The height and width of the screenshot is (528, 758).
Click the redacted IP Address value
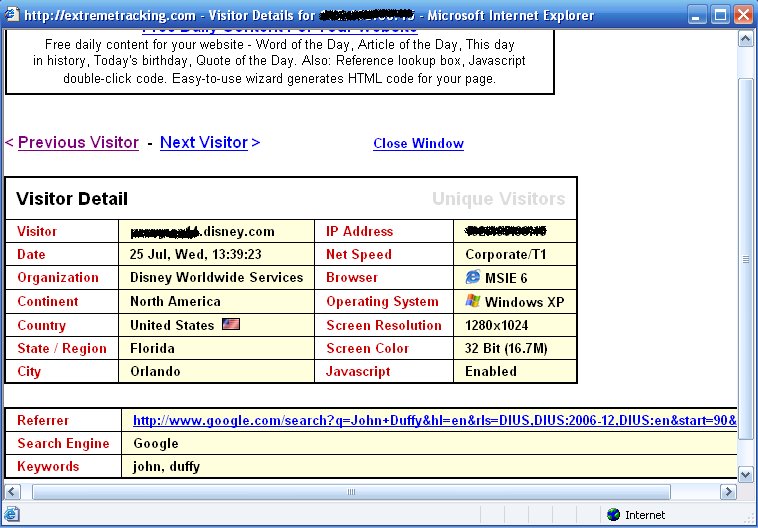505,231
